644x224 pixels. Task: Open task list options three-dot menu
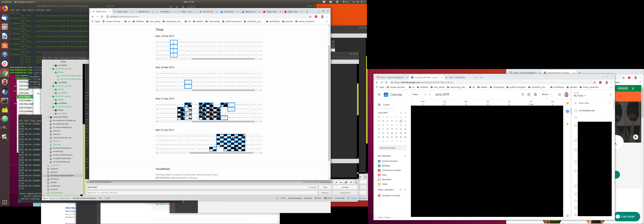tap(610, 103)
